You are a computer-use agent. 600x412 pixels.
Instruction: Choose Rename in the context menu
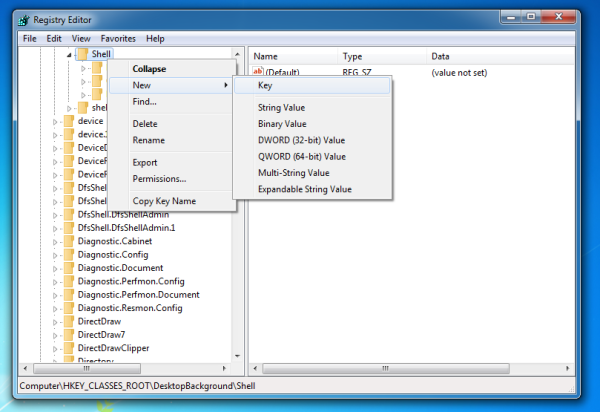(x=172, y=140)
